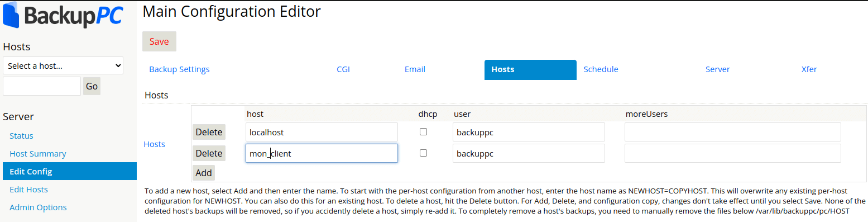Open Host Summary in sidebar
Image resolution: width=868 pixels, height=222 pixels.
(x=38, y=154)
